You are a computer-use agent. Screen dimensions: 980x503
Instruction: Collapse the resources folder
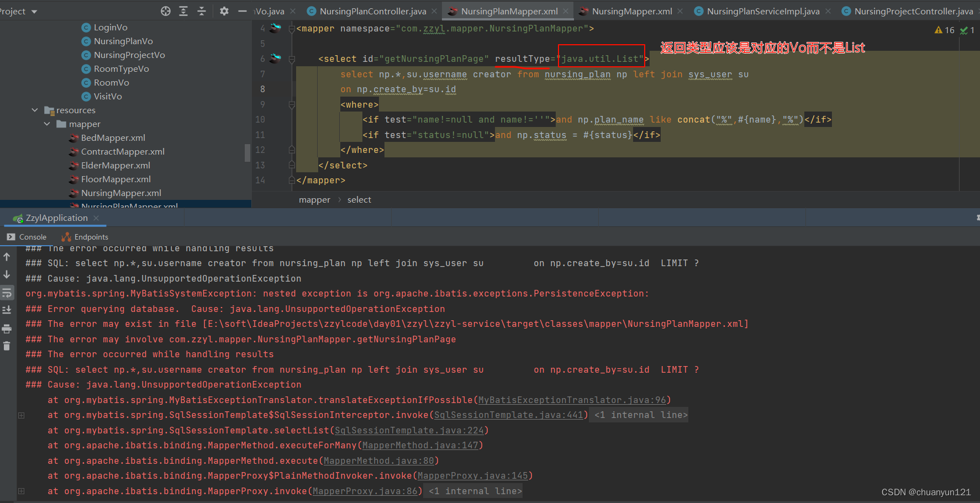(x=35, y=110)
